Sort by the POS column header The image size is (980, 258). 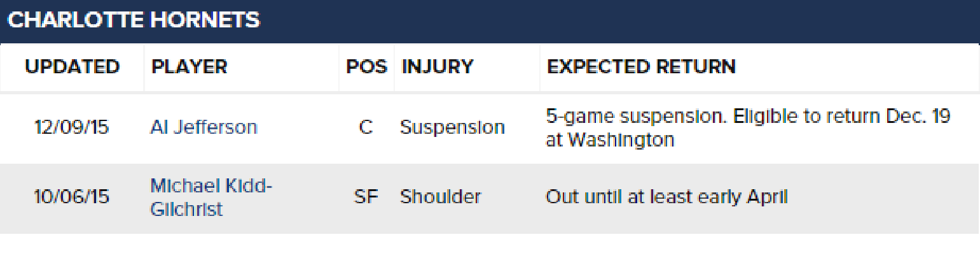coord(366,67)
